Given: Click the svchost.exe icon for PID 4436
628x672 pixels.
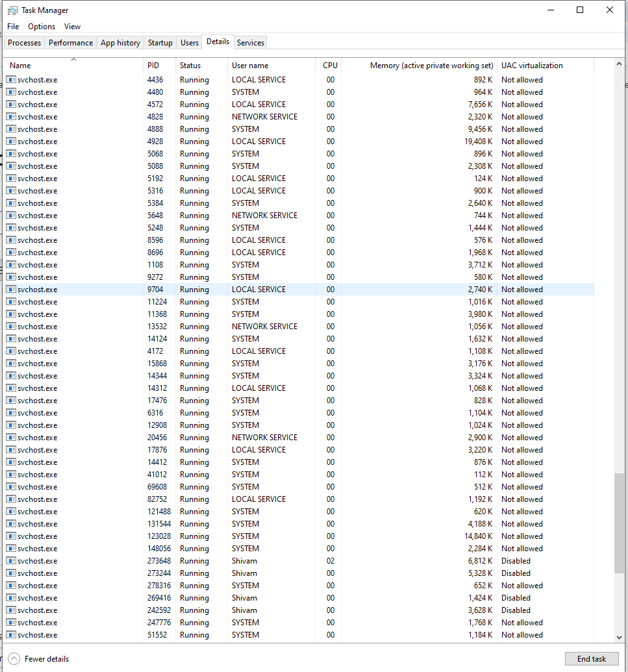Looking at the screenshot, I should (x=11, y=80).
